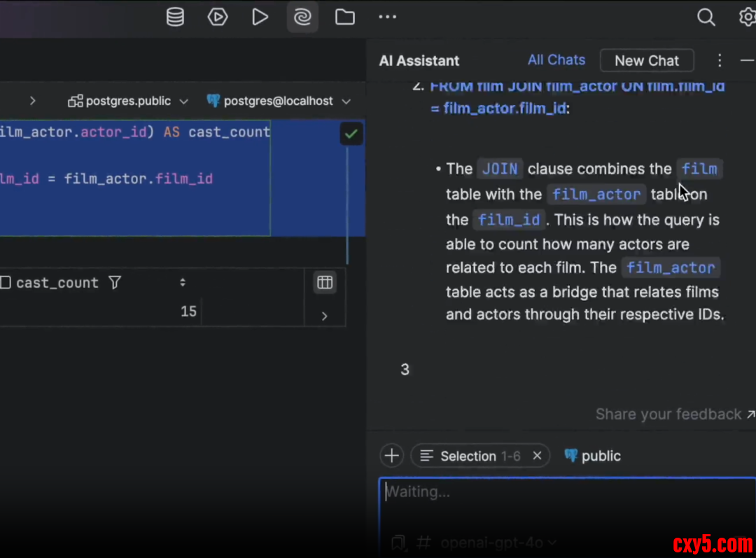Image resolution: width=756 pixels, height=558 pixels.
Task: Open the All Chats link
Action: click(556, 60)
